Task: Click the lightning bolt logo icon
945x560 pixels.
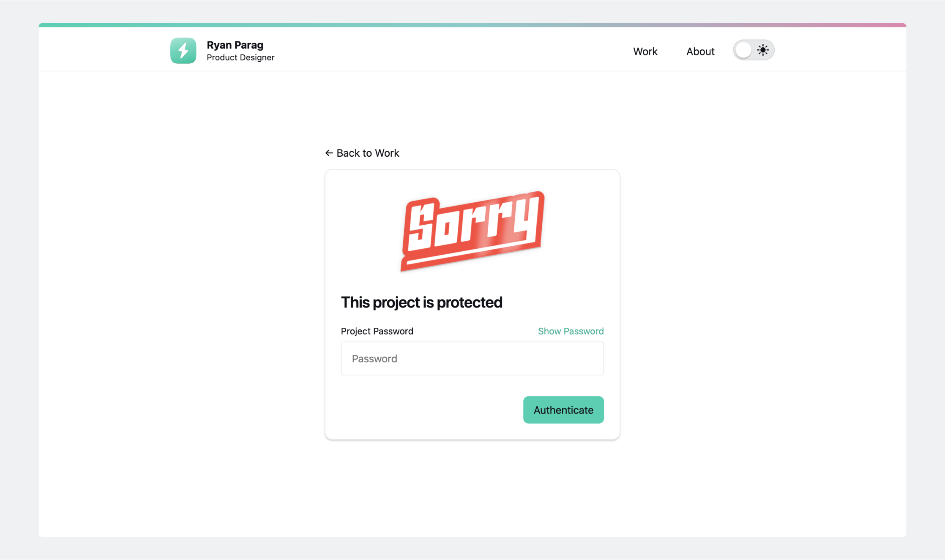Action: coord(183,50)
